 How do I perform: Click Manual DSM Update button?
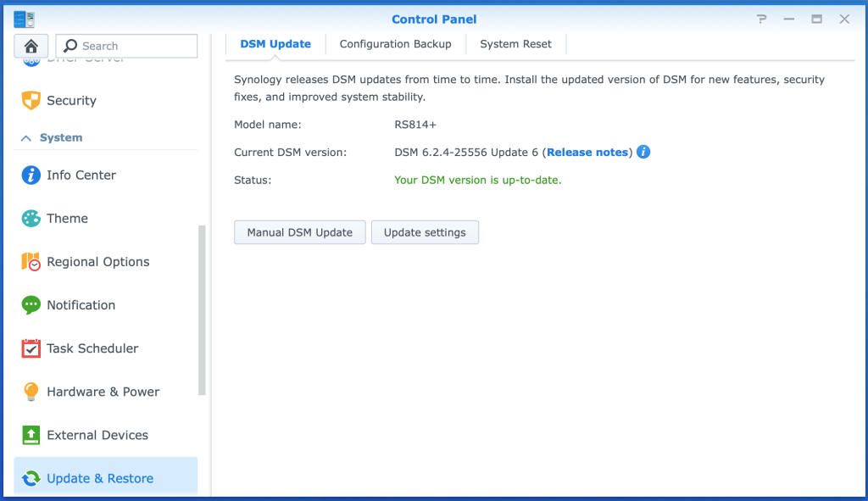click(x=299, y=232)
